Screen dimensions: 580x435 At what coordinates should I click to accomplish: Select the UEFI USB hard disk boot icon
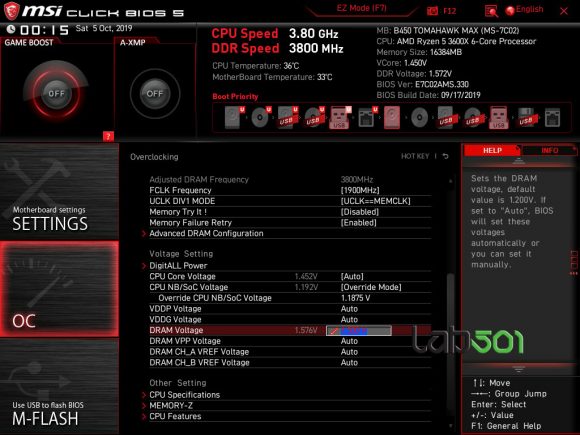tap(287, 118)
